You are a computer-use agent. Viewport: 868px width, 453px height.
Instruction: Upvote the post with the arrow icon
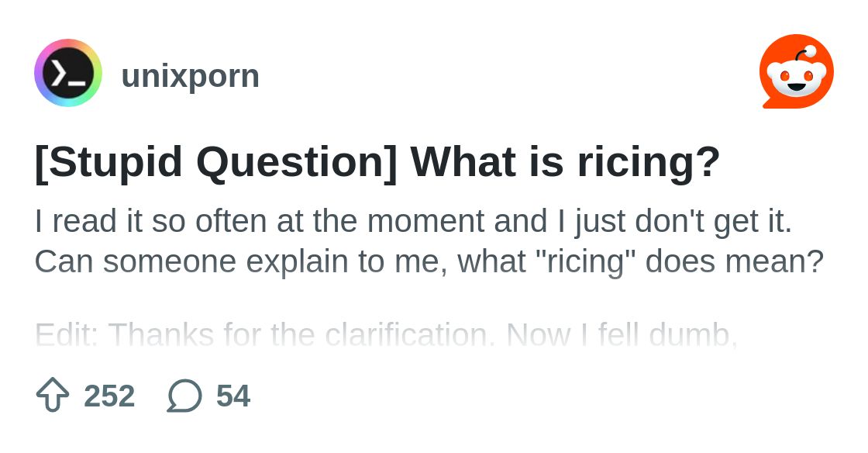[x=53, y=395]
